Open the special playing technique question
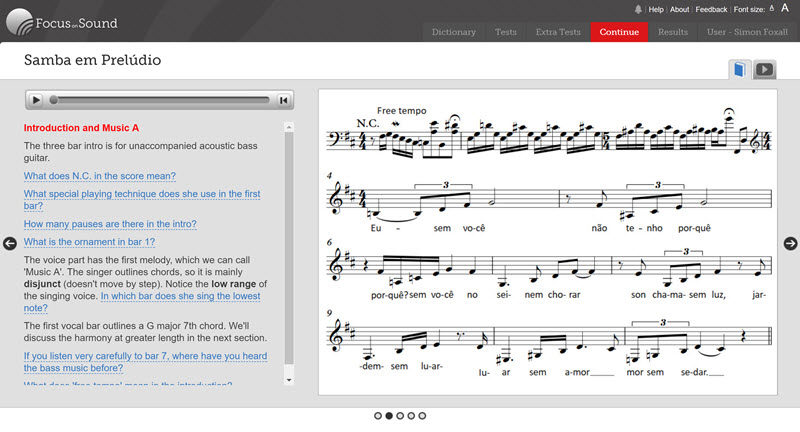The height and width of the screenshot is (432, 800). point(142,200)
